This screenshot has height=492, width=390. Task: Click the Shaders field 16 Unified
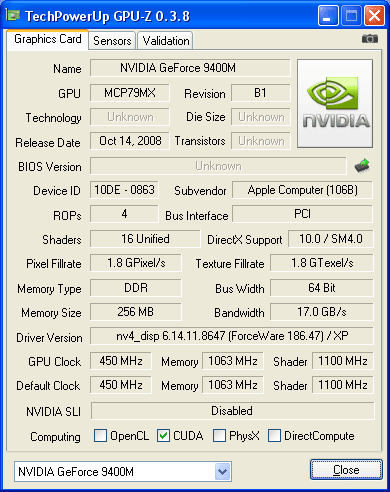pos(145,239)
